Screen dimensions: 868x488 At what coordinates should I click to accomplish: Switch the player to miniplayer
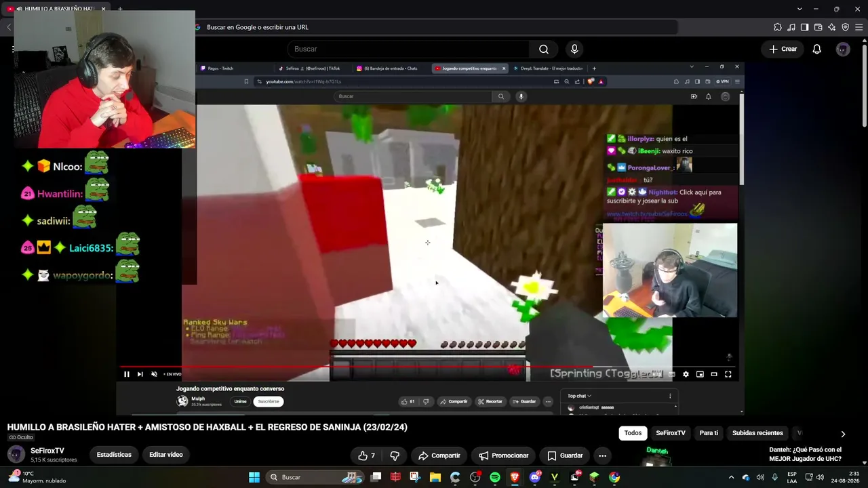700,374
